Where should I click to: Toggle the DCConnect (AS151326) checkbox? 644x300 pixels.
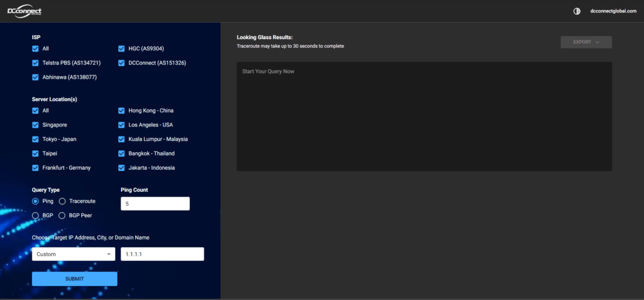[122, 63]
